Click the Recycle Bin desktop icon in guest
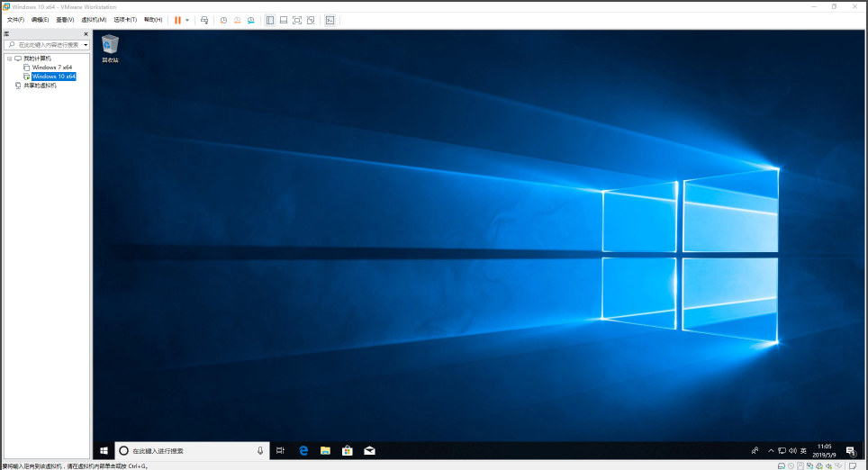The width and height of the screenshot is (868, 470). 110,49
